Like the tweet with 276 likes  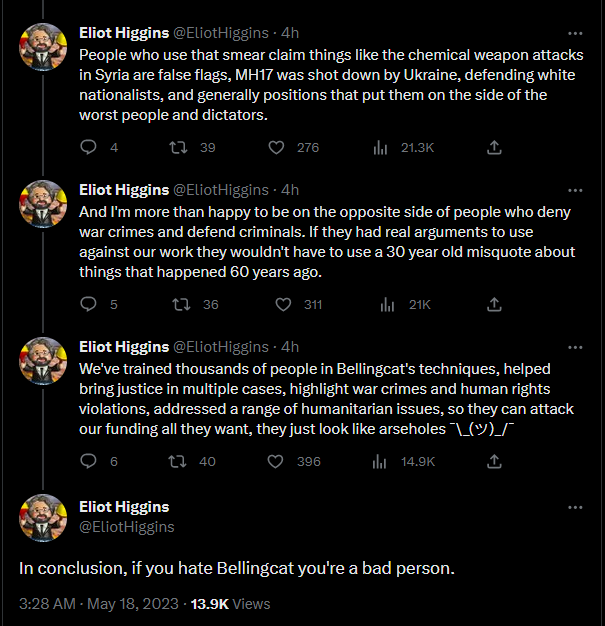pos(277,147)
